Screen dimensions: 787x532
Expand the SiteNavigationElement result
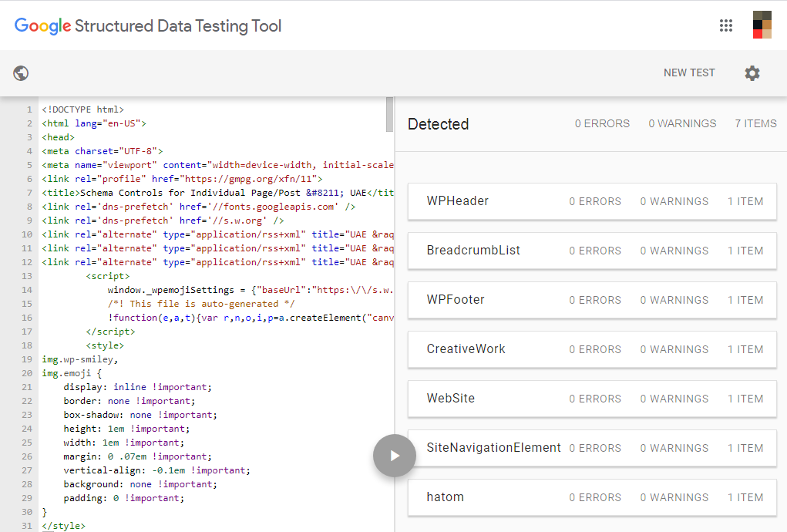[x=591, y=448]
